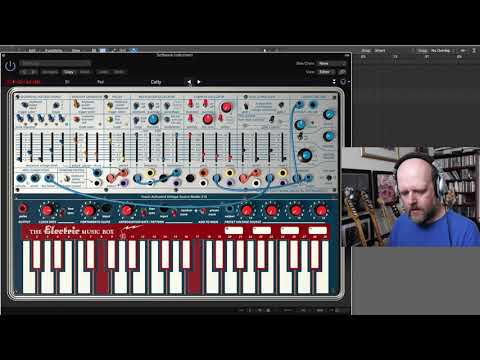Viewport: 480px width, 360px height.
Task: Open the Pad preset category filter
Action: [x=100, y=82]
